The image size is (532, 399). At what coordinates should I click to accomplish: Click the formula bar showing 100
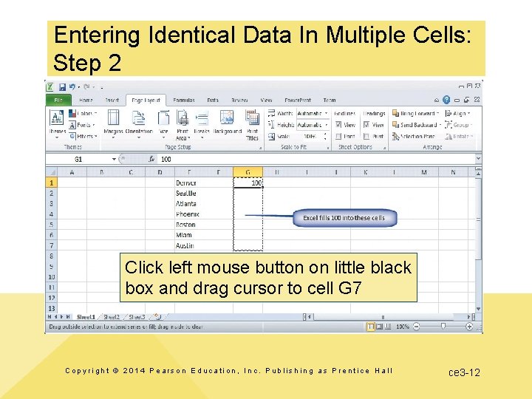click(316, 159)
